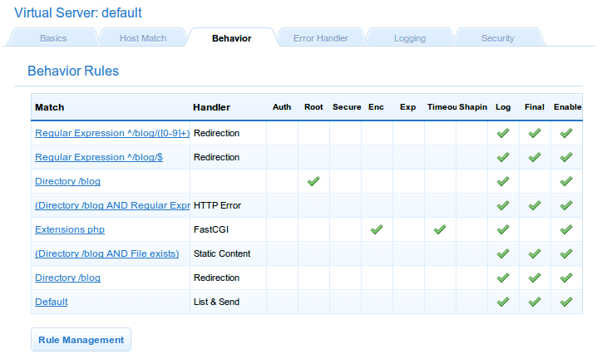602x364 pixels.
Task: Click the Handler column header
Action: click(211, 107)
